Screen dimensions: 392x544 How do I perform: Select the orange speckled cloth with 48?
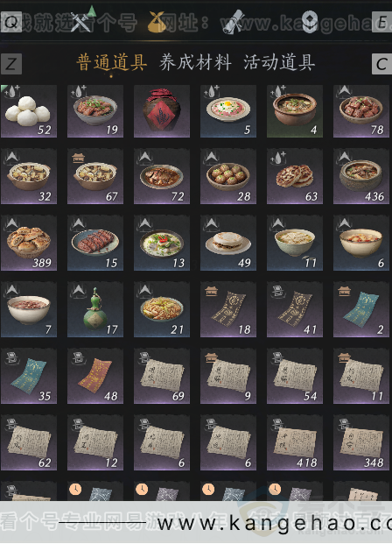click(95, 376)
